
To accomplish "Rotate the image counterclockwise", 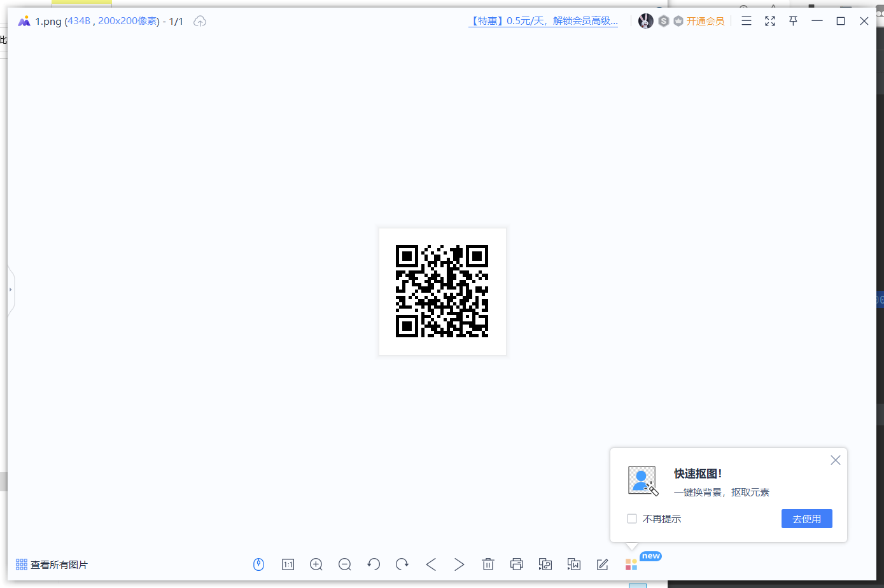I will tap(374, 564).
